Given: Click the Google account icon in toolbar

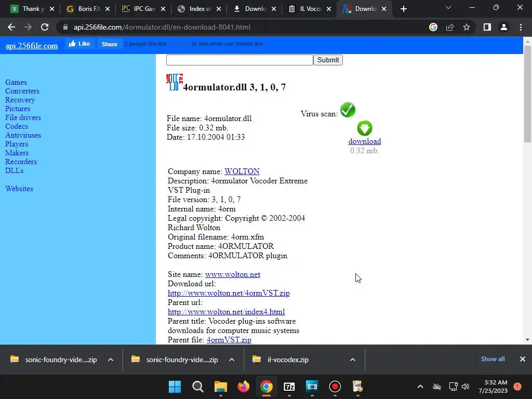Looking at the screenshot, I should 433,27.
